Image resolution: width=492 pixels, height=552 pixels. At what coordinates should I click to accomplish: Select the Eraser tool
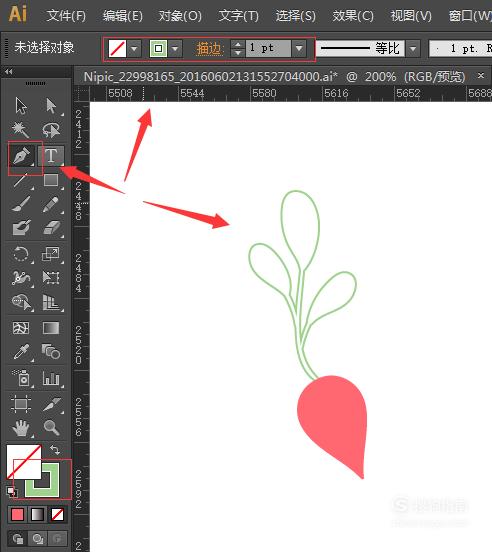click(51, 228)
